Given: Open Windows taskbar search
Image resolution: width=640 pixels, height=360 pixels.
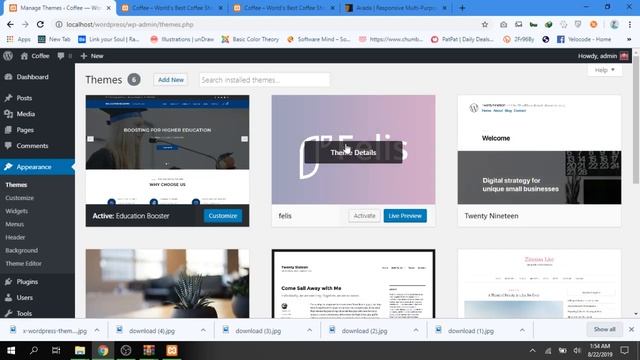Looking at the screenshot, I should (x=34, y=350).
